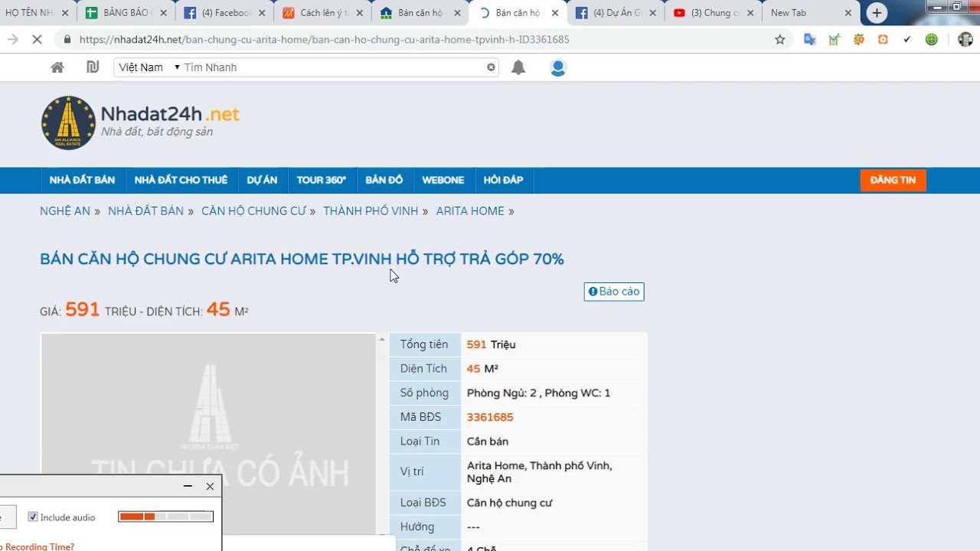Click the Cần bán listing type text
Viewport: 980px width, 551px height.
(x=488, y=442)
